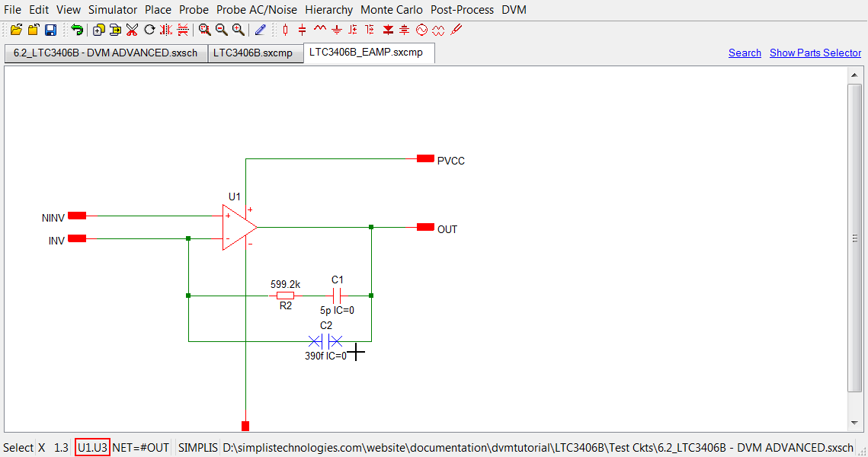The height and width of the screenshot is (457, 868).
Task: Place a resistor from the toolbar
Action: (286, 30)
